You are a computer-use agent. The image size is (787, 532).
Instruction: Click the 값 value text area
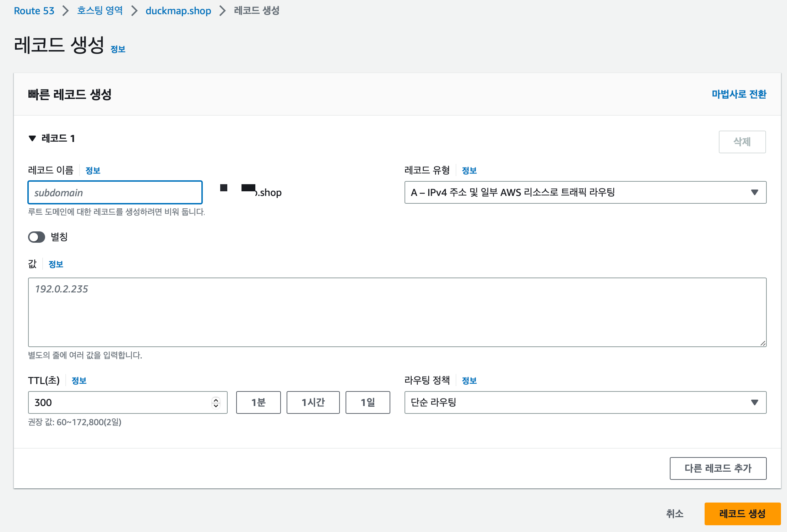pyautogui.click(x=397, y=312)
